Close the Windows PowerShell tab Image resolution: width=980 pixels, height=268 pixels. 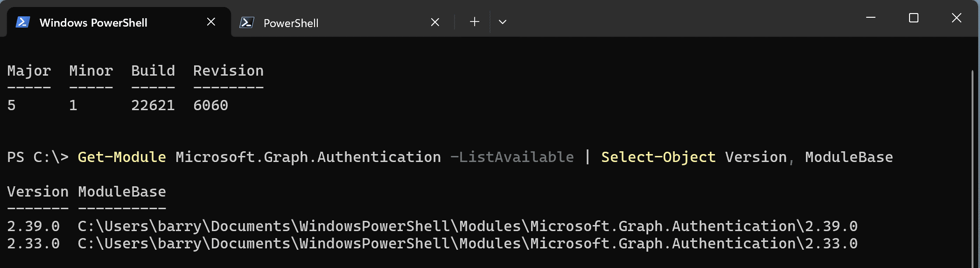(x=211, y=22)
